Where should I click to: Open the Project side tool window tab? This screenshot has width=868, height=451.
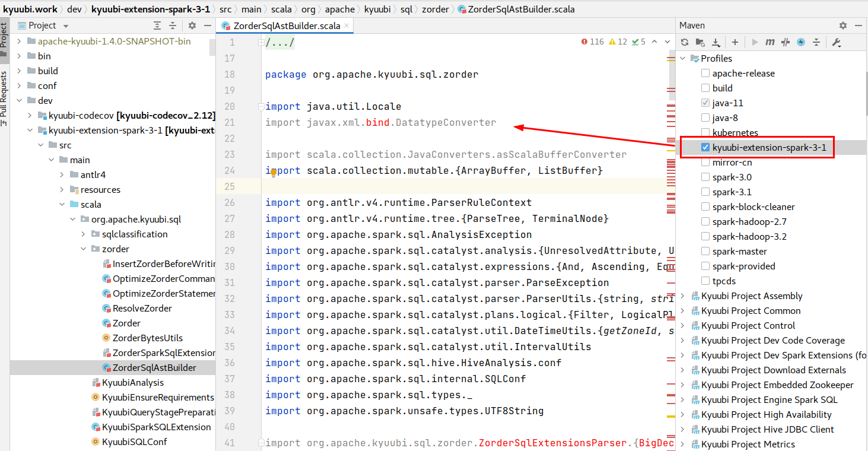point(4,39)
